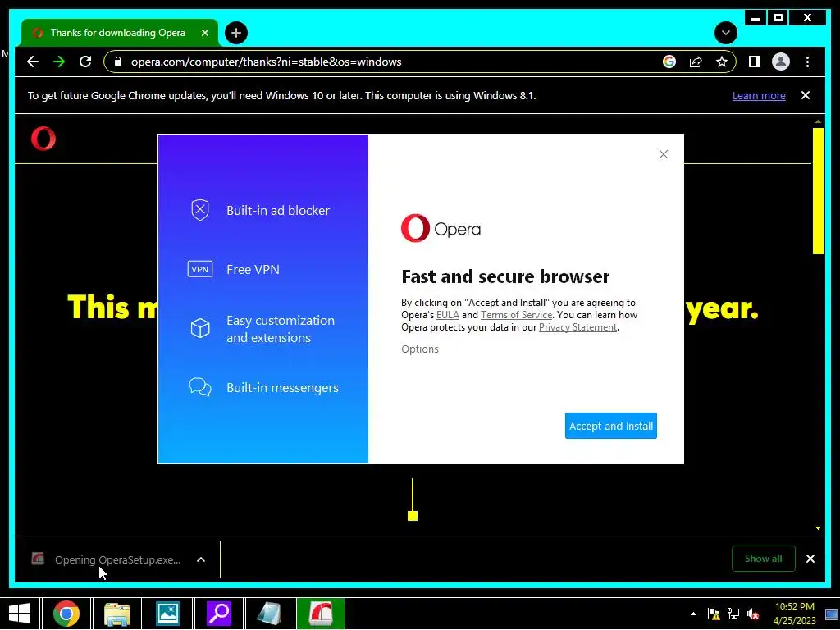View site info via the lock icon
This screenshot has height=630, width=840.
point(118,62)
